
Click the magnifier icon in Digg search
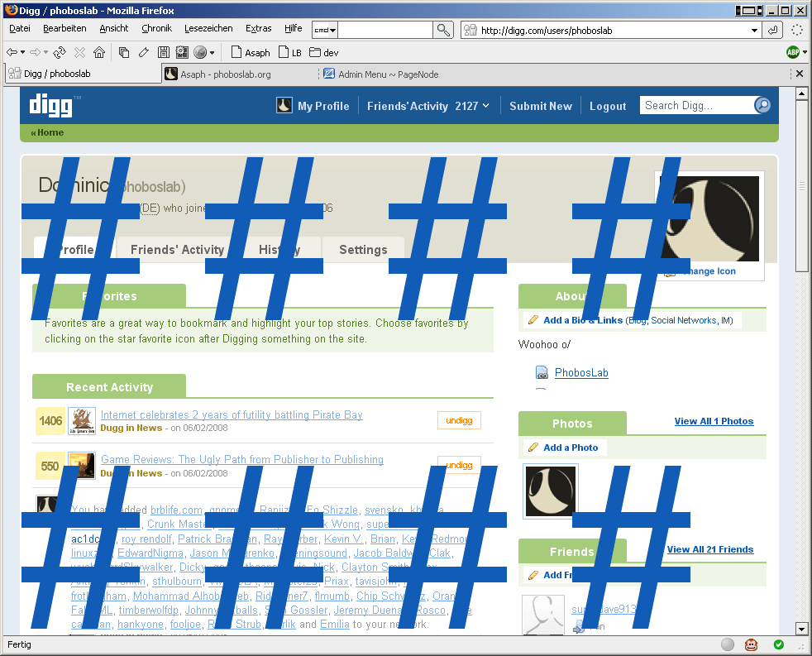pyautogui.click(x=762, y=105)
